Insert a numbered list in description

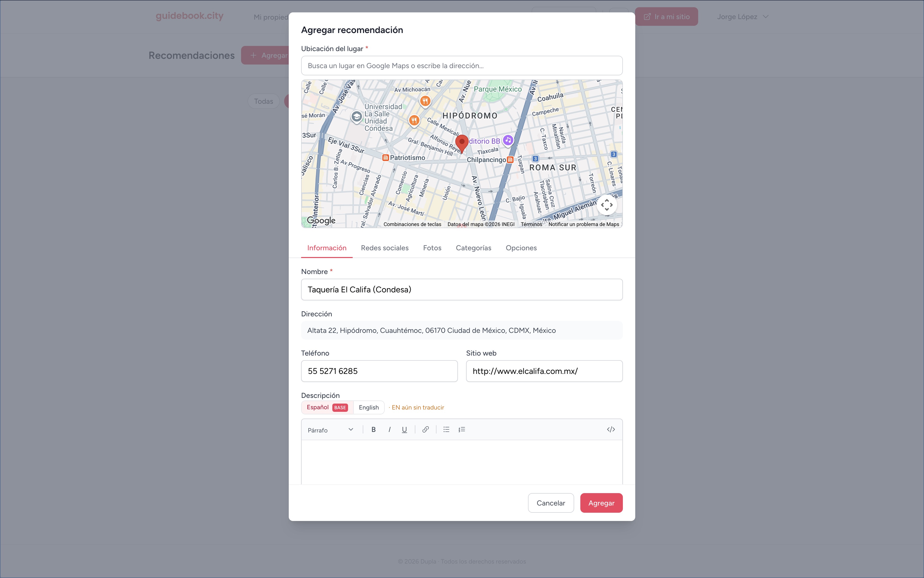462,430
